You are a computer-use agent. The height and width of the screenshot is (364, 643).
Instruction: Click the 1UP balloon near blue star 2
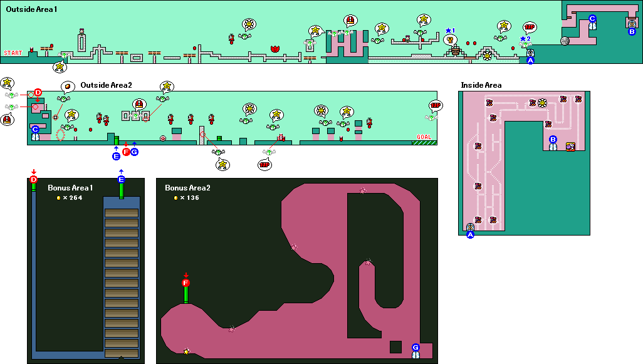point(529,28)
